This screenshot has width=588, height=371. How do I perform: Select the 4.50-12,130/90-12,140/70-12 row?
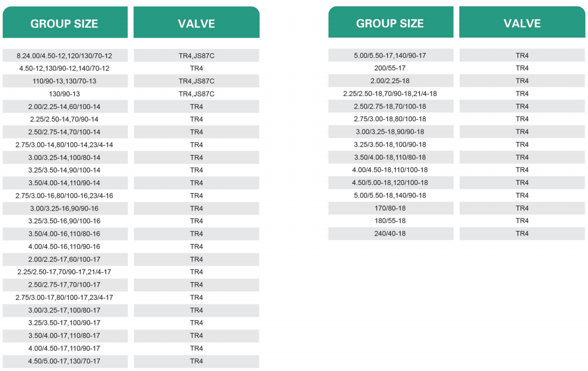[64, 69]
